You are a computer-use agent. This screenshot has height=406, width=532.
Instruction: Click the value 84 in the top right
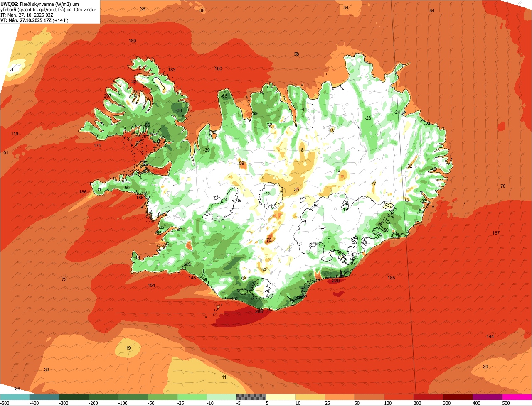tap(432, 10)
